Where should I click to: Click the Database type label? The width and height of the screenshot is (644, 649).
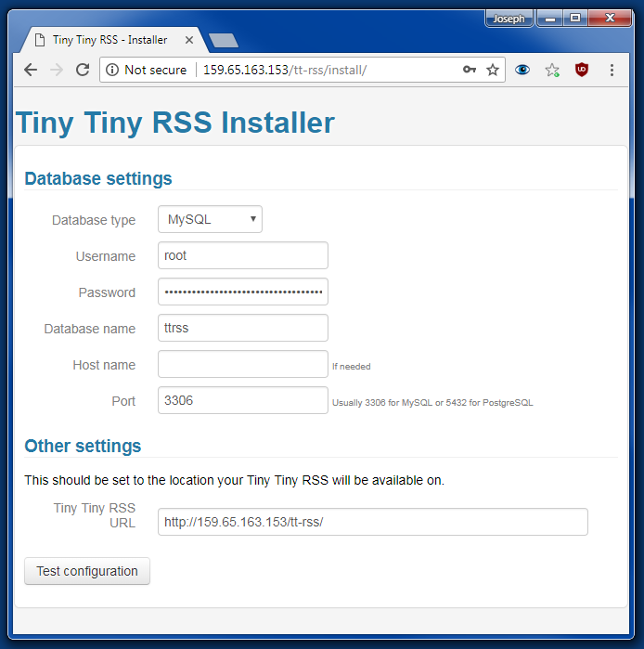[x=94, y=220]
